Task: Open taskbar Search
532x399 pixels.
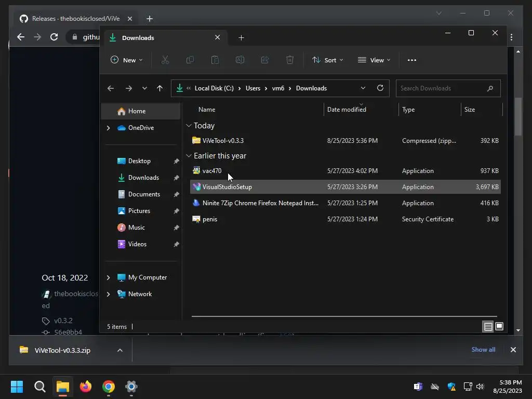Action: (x=40, y=387)
